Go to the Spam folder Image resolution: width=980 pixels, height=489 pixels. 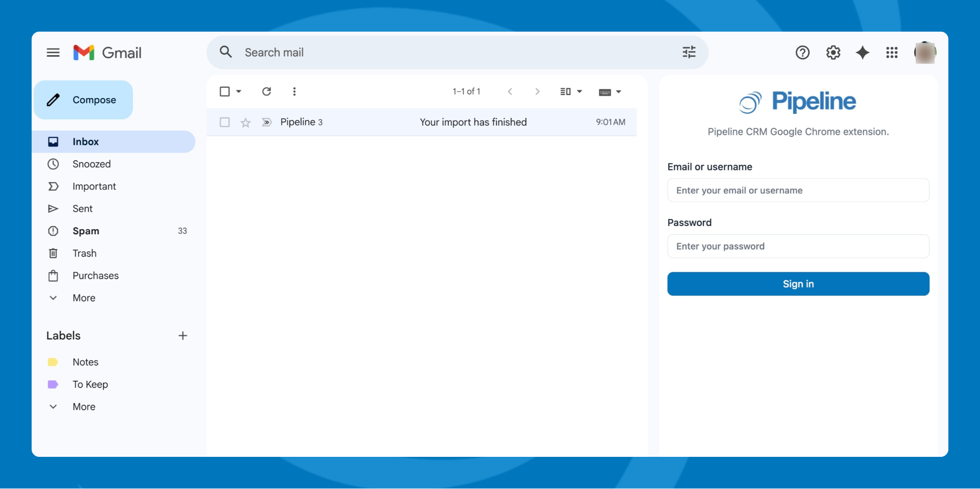tap(86, 231)
